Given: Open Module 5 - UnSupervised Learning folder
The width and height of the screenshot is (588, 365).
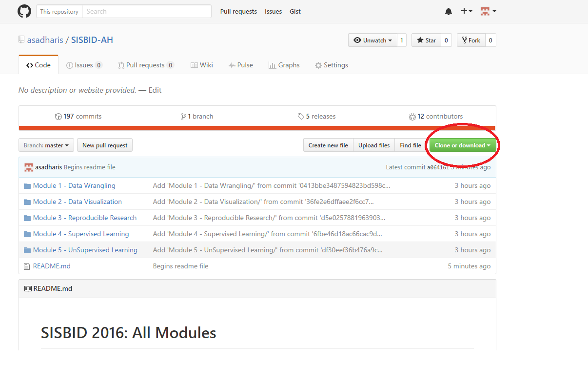Looking at the screenshot, I should click(85, 250).
